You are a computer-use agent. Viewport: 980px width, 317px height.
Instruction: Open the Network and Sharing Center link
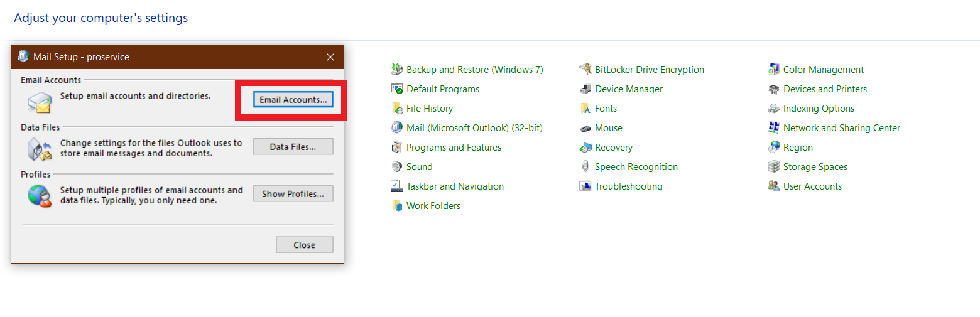coord(842,127)
